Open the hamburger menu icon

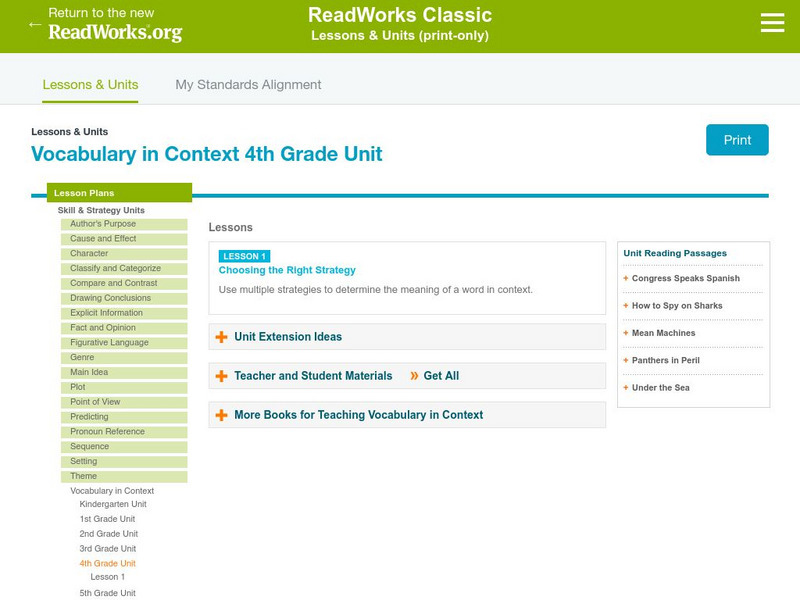(772, 23)
